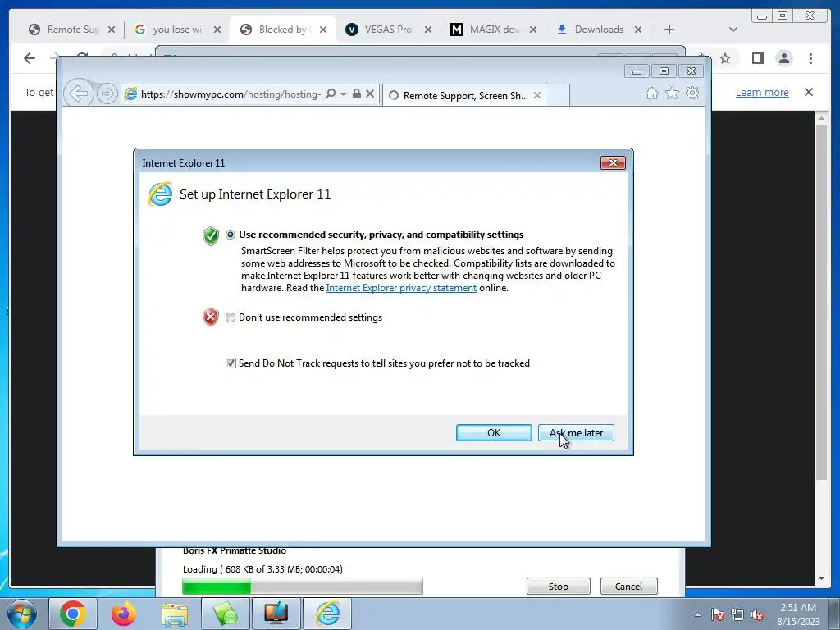Uncheck Send Do Not Track requests checkbox

pyautogui.click(x=231, y=363)
